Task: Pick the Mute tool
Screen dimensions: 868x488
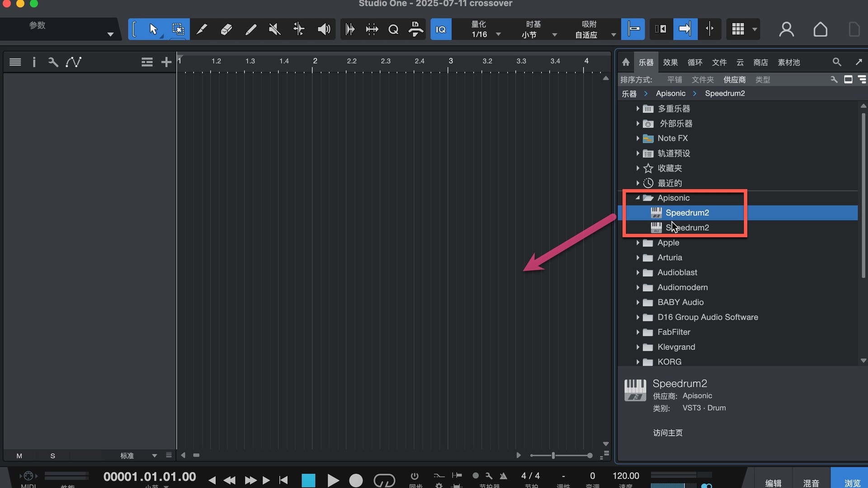Action: pos(274,30)
